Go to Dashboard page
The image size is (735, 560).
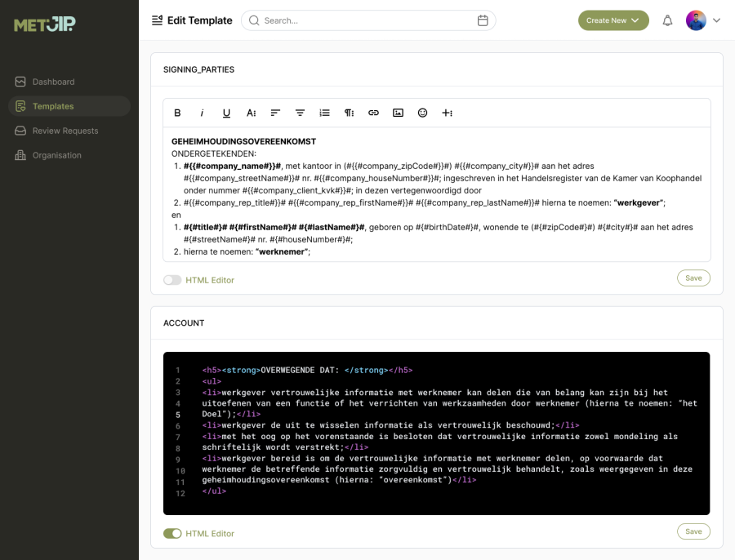click(69, 82)
